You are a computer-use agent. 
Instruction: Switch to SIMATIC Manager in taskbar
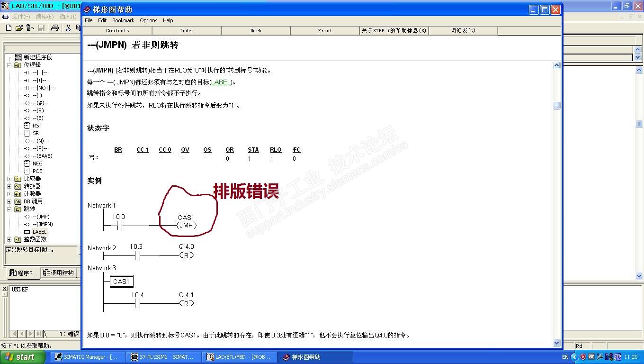[87, 357]
